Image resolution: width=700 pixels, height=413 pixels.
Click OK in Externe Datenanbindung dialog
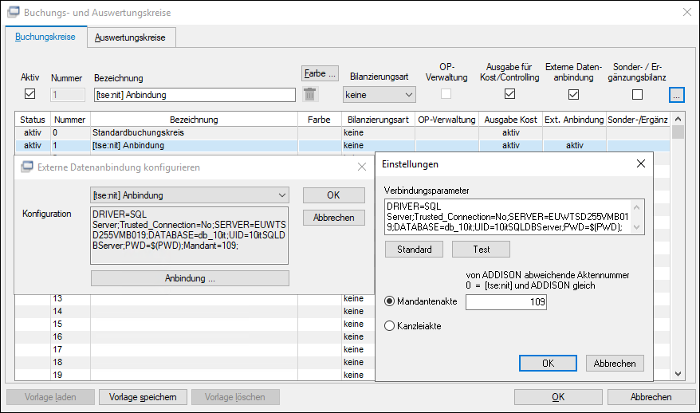[x=333, y=195]
